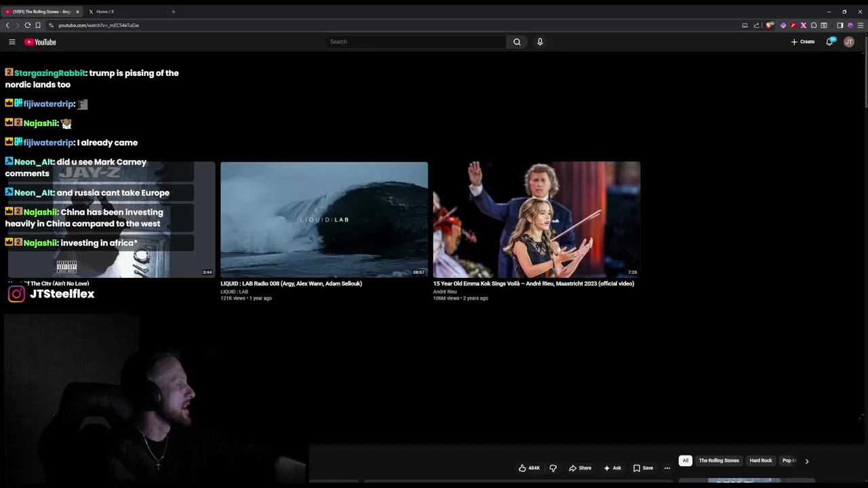Open the Brave wallet icon in toolbar
Viewport: 868px width, 488px height.
click(x=824, y=25)
